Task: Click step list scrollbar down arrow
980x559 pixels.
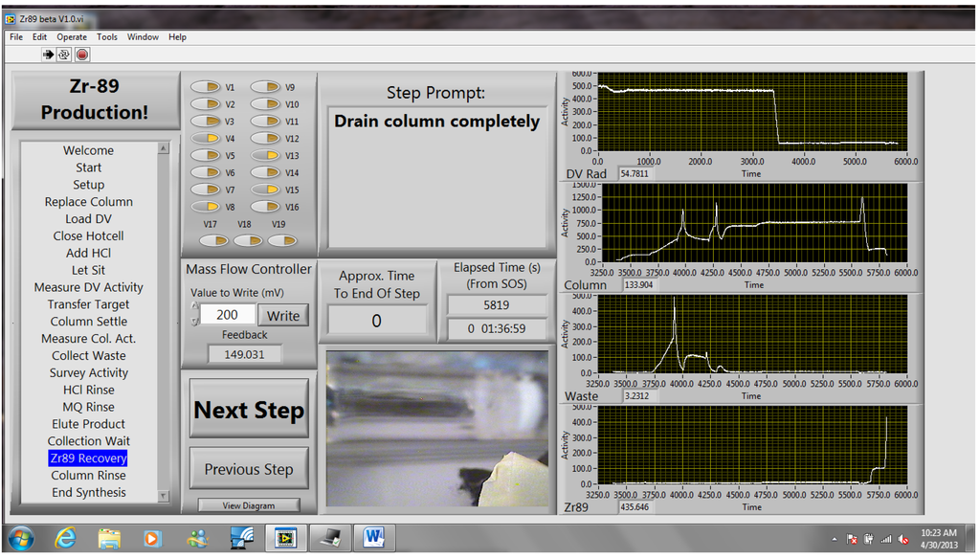Action: click(x=163, y=496)
